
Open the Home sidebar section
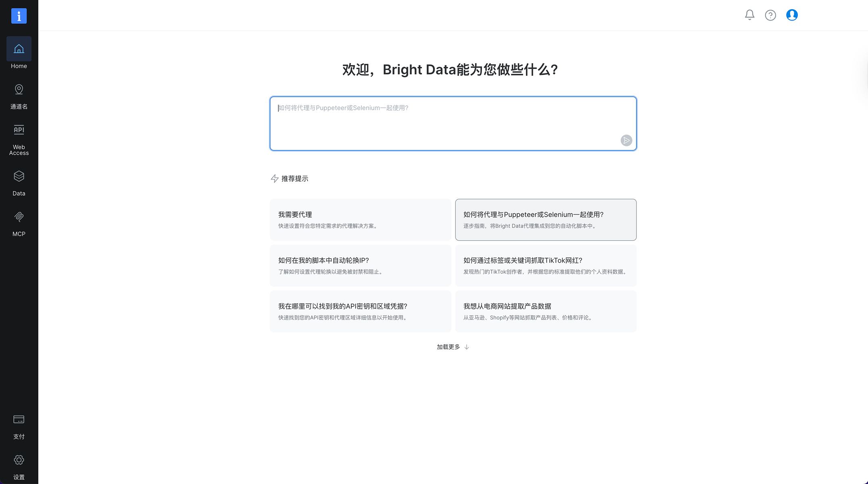(x=19, y=54)
